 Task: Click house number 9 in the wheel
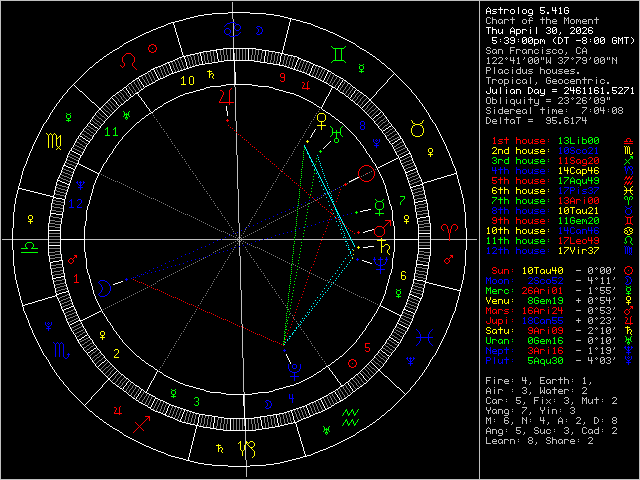coord(282,78)
